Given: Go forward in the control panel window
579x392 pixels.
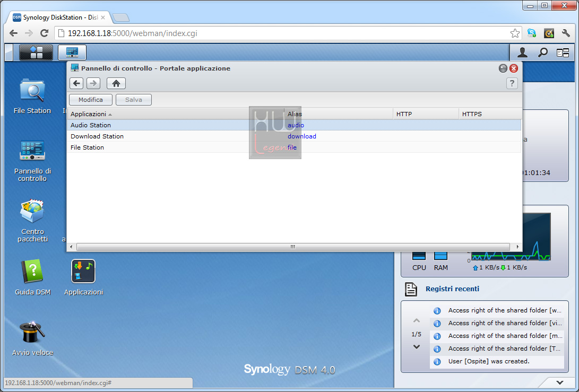Looking at the screenshot, I should coord(93,83).
